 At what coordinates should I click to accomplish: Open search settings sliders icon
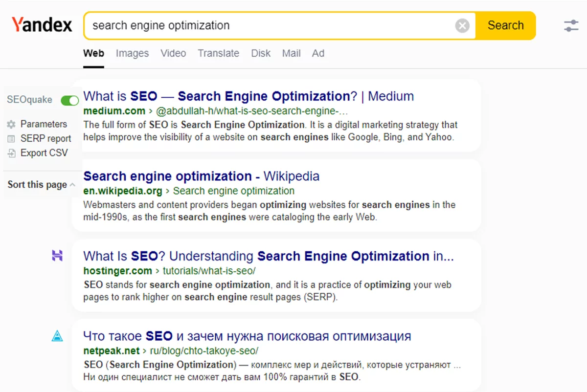coord(571,25)
